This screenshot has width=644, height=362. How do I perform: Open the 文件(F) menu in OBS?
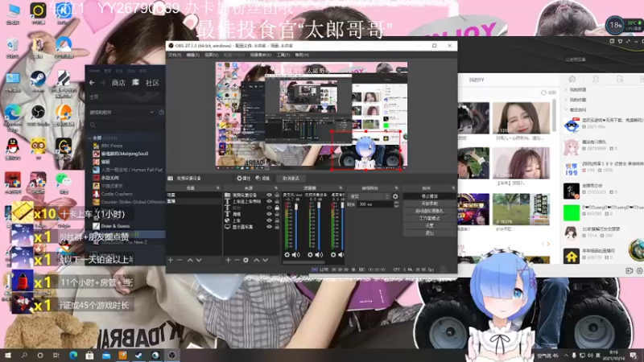click(175, 55)
